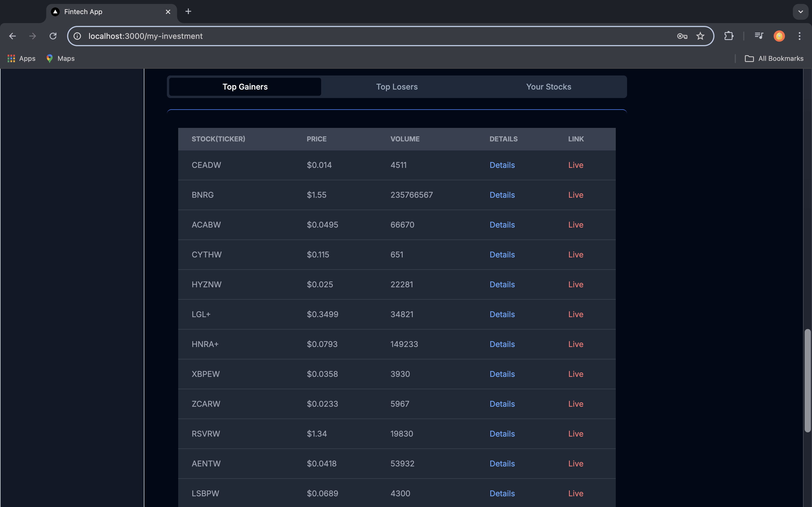The height and width of the screenshot is (507, 812).
Task: Open Apps bookmarks shortcut
Action: [21, 58]
